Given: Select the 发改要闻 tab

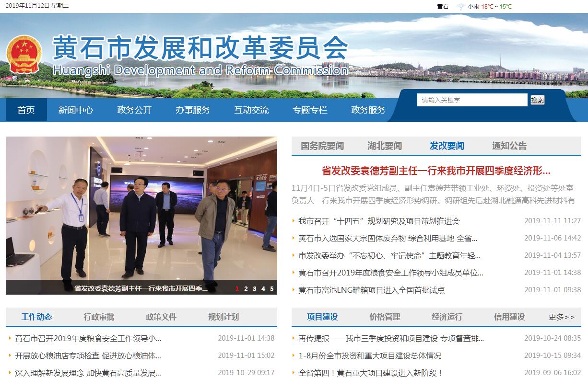Looking at the screenshot, I should pyautogui.click(x=447, y=146).
